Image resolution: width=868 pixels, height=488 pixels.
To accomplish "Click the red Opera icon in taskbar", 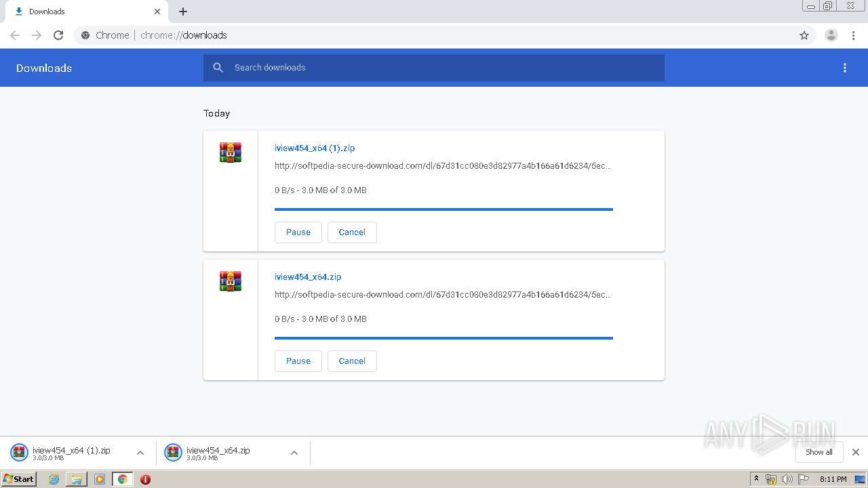I will pos(145,479).
